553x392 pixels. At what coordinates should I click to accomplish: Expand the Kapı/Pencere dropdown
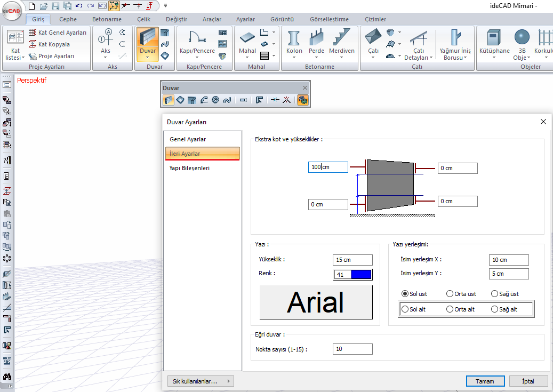(196, 58)
